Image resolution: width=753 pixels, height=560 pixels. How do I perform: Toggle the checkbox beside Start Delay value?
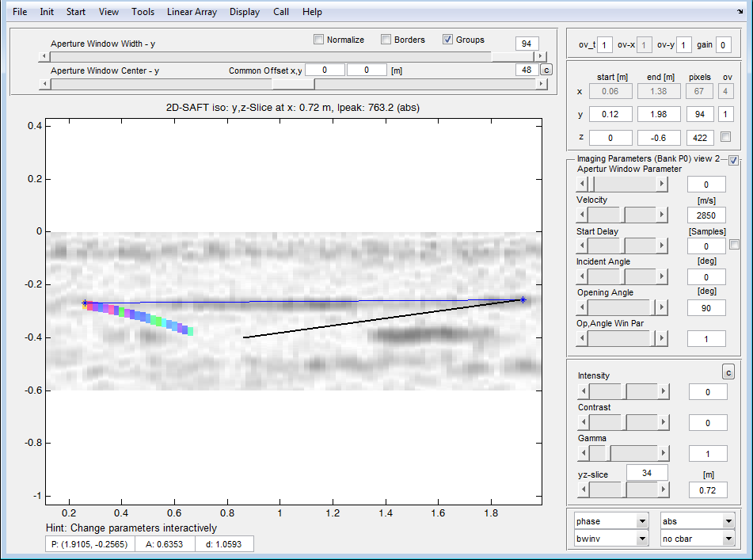(734, 245)
